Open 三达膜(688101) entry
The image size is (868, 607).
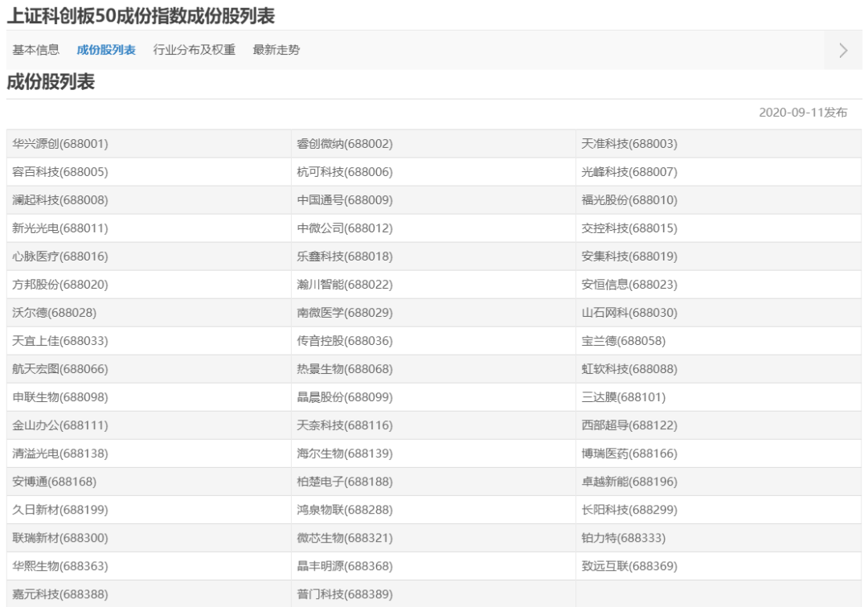624,398
